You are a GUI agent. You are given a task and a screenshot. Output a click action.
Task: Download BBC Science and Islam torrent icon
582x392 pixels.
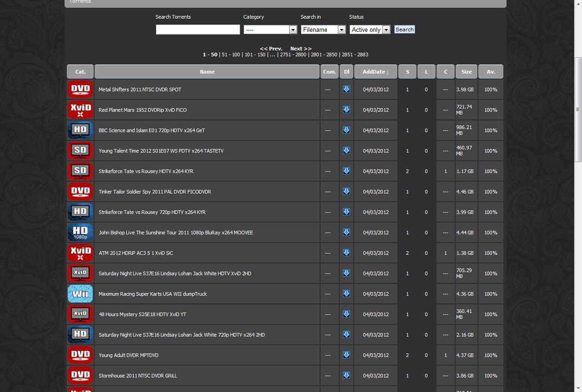[x=346, y=130]
